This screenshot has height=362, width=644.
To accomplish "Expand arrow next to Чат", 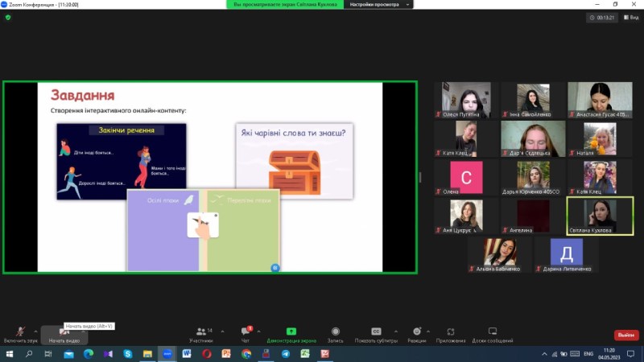I will point(258,331).
